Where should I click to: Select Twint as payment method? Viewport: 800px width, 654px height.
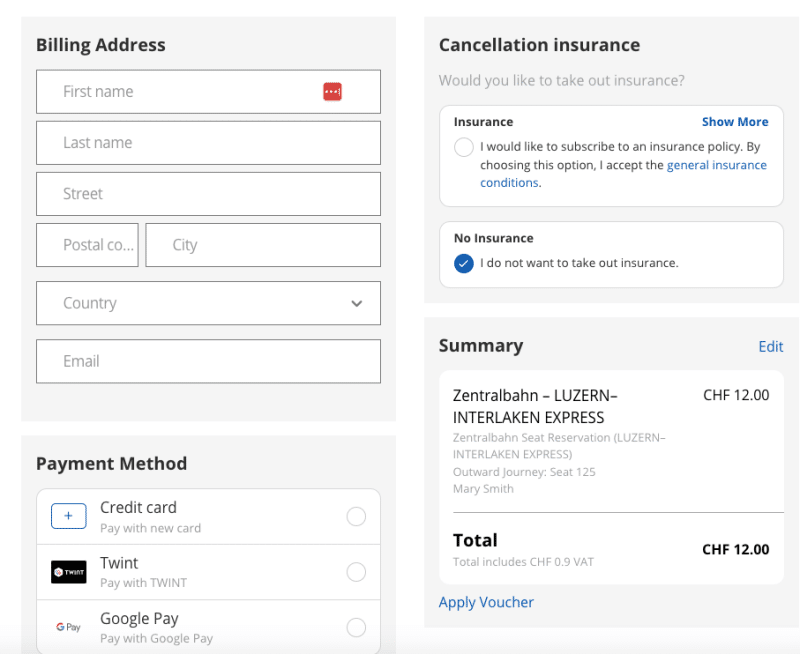pos(356,572)
